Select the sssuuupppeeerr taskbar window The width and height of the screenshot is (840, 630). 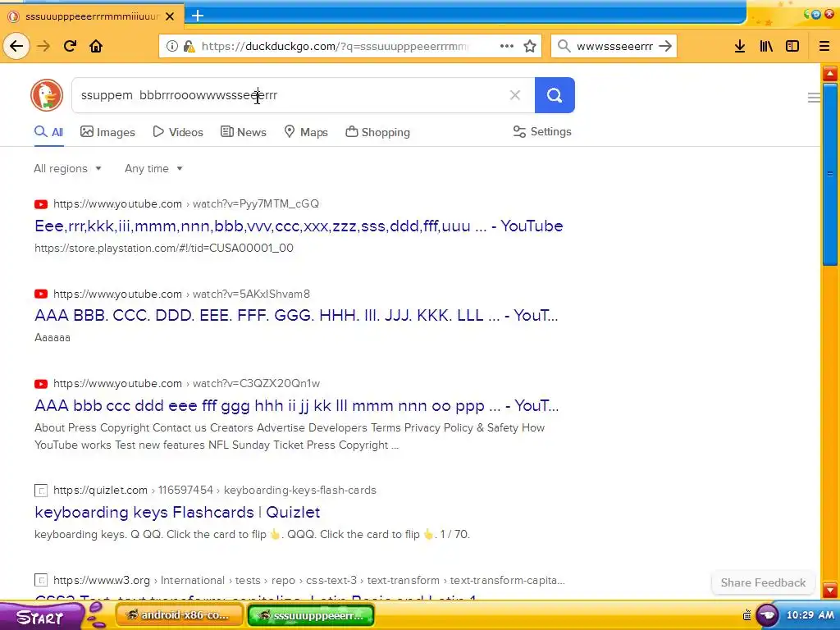(311, 615)
